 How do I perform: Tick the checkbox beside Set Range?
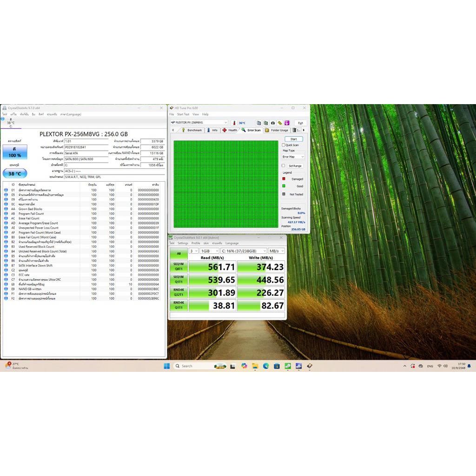click(x=284, y=165)
